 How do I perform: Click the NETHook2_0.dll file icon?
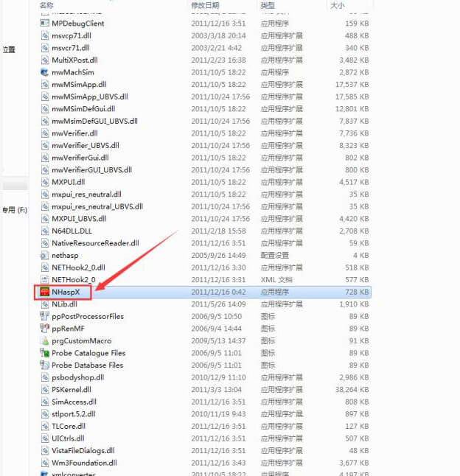(x=45, y=267)
